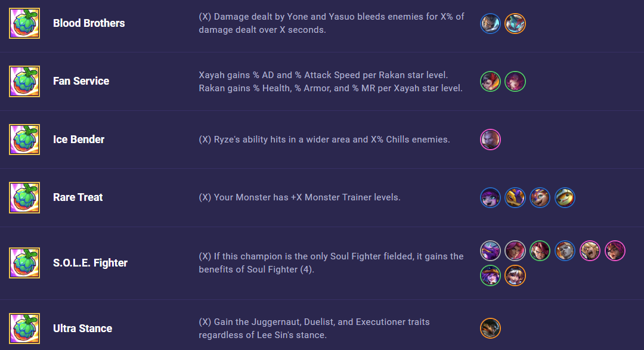Viewport: 644px width, 350px height.
Task: Click the Ice Bender fruit icon
Action: click(x=24, y=140)
